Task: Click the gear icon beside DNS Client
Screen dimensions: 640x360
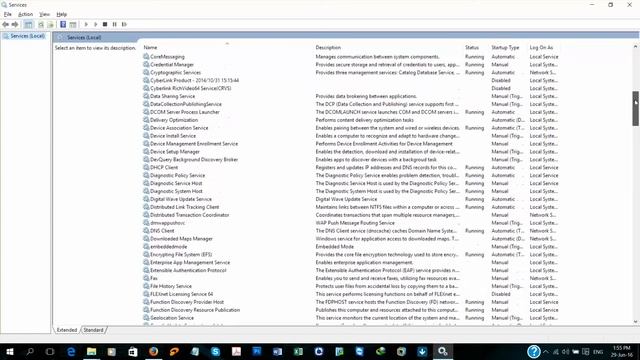Action: click(x=146, y=231)
